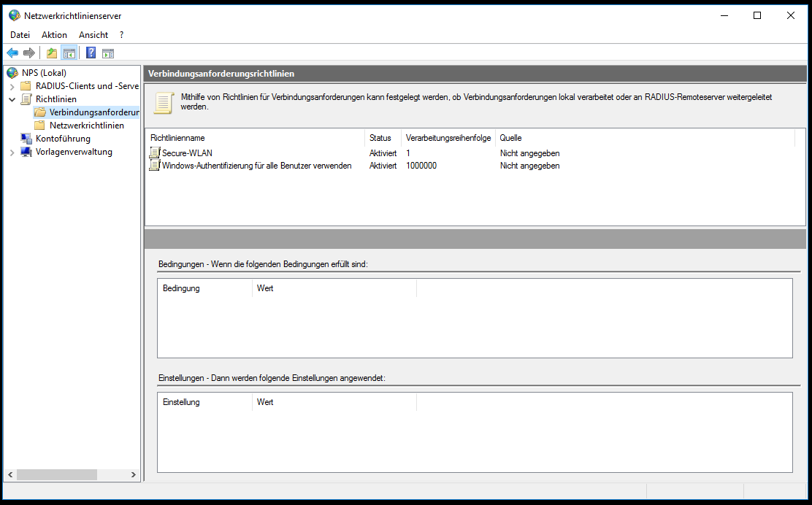Select the Vorlagenverwaltung tree item
The image size is (812, 505).
[x=74, y=152]
